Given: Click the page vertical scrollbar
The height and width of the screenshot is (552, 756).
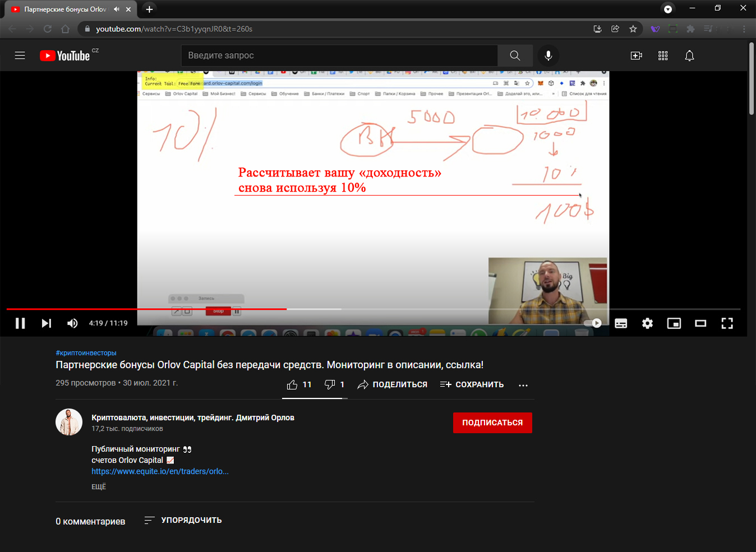Looking at the screenshot, I should (x=752, y=78).
